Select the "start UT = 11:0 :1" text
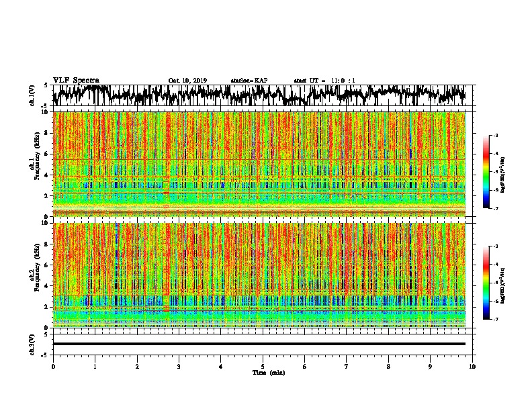The width and height of the screenshot is (532, 411). [324, 81]
